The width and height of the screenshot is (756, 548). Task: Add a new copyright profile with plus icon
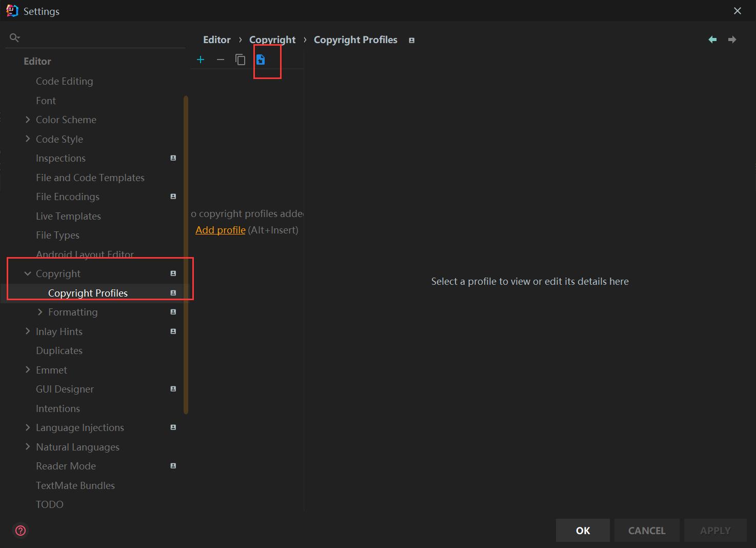pyautogui.click(x=201, y=60)
